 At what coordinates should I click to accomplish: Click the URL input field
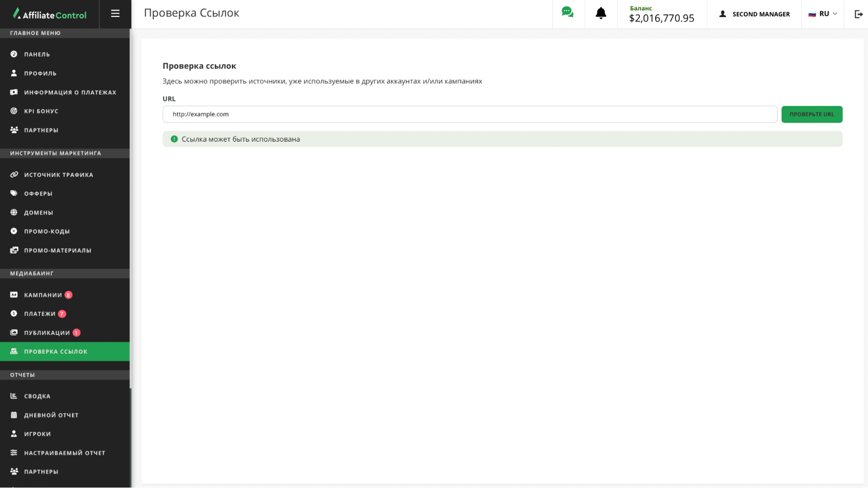(469, 114)
